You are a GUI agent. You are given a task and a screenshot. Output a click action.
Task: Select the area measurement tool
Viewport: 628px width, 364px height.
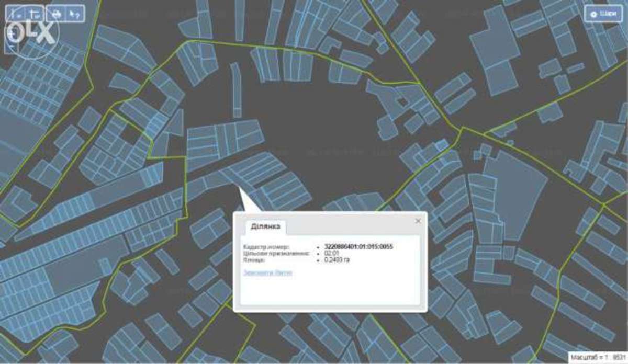coord(35,14)
